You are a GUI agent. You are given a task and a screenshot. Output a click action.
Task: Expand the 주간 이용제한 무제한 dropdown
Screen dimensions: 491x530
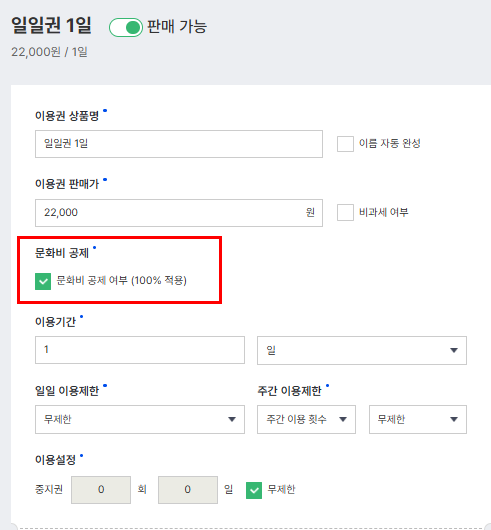418,419
